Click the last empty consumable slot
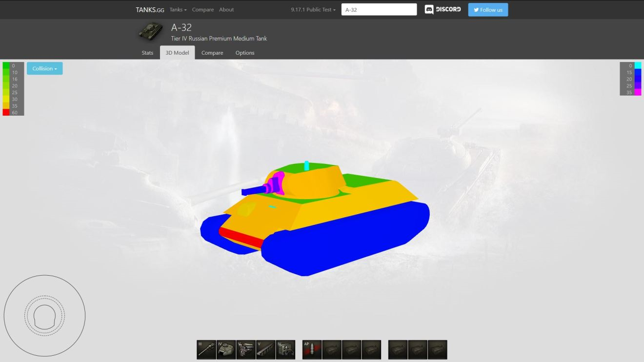This screenshot has width=644, height=362. [437, 350]
